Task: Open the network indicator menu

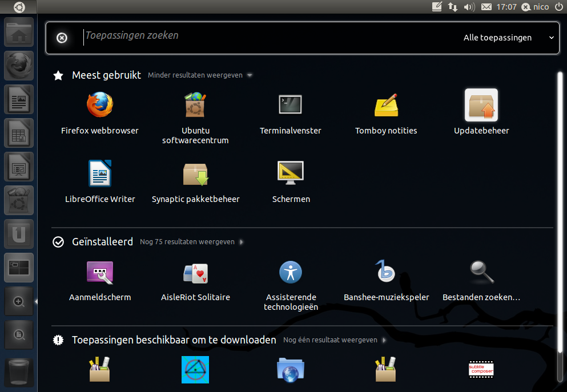Action: [453, 7]
